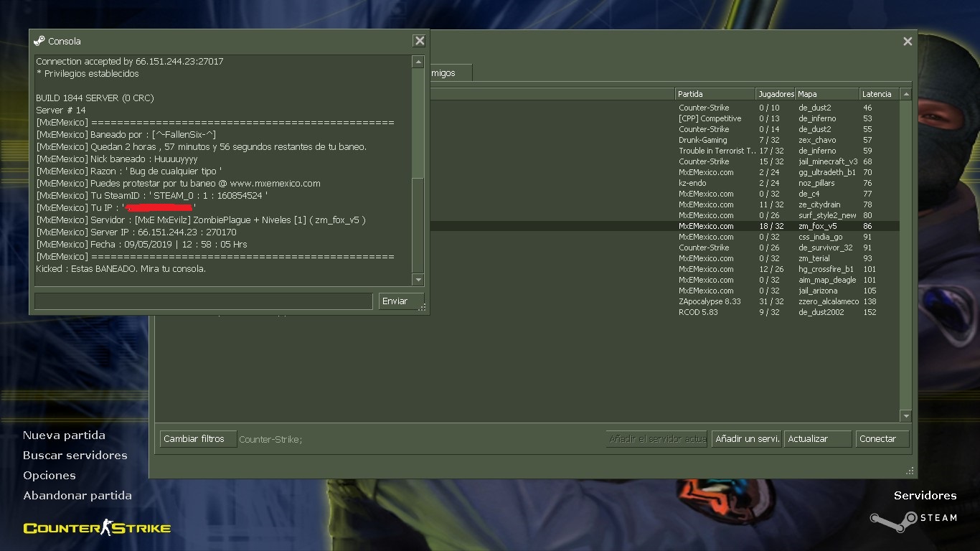Select server with map css_india_go

(x=664, y=237)
